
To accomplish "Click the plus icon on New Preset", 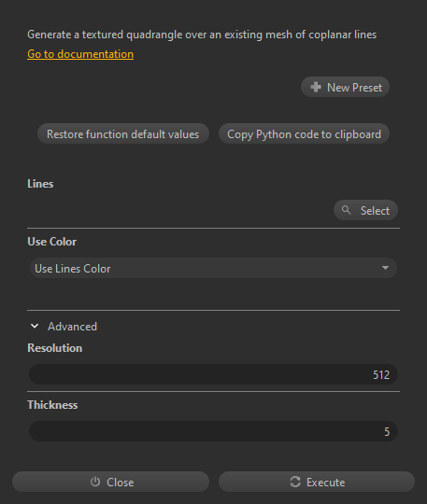I will [316, 87].
